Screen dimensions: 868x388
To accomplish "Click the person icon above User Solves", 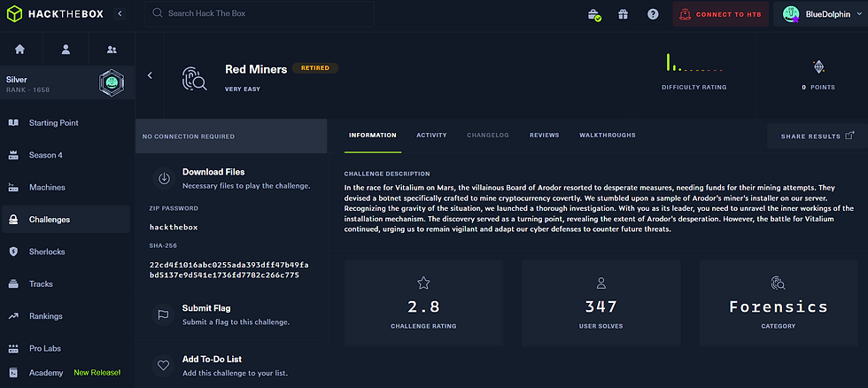I will coord(601,283).
